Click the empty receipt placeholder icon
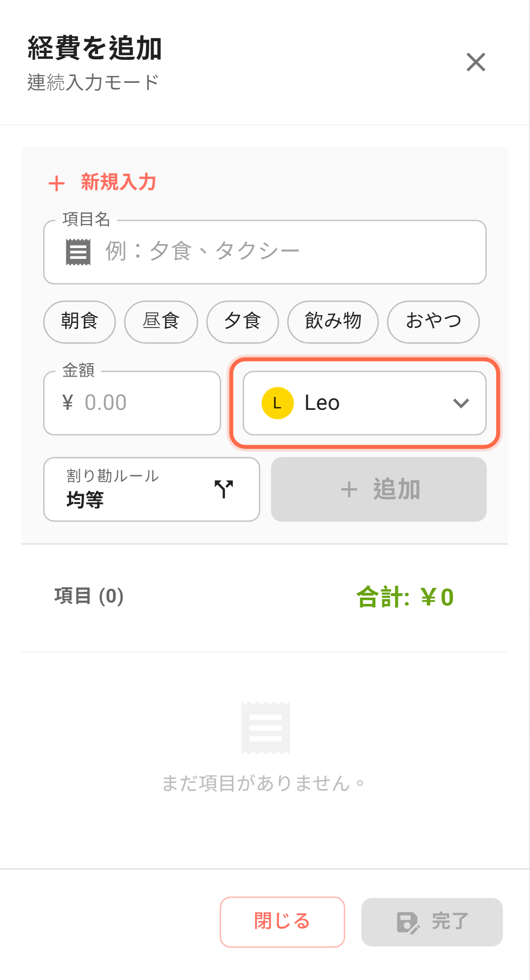 pos(265,728)
